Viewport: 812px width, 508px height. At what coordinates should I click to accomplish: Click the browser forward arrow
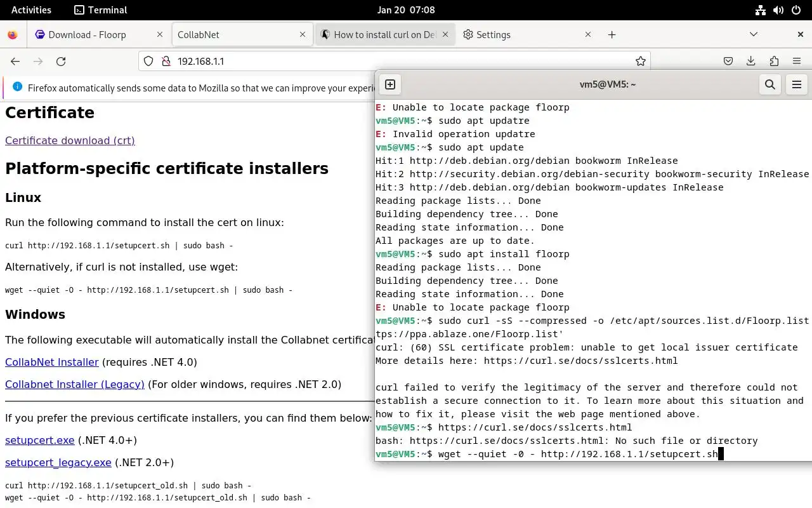pos(38,61)
